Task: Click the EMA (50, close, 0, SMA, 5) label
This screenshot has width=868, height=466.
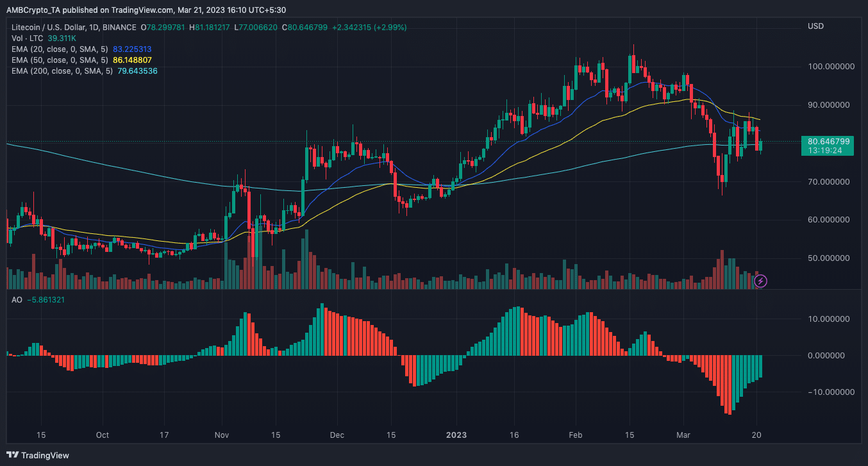Action: click(x=61, y=60)
